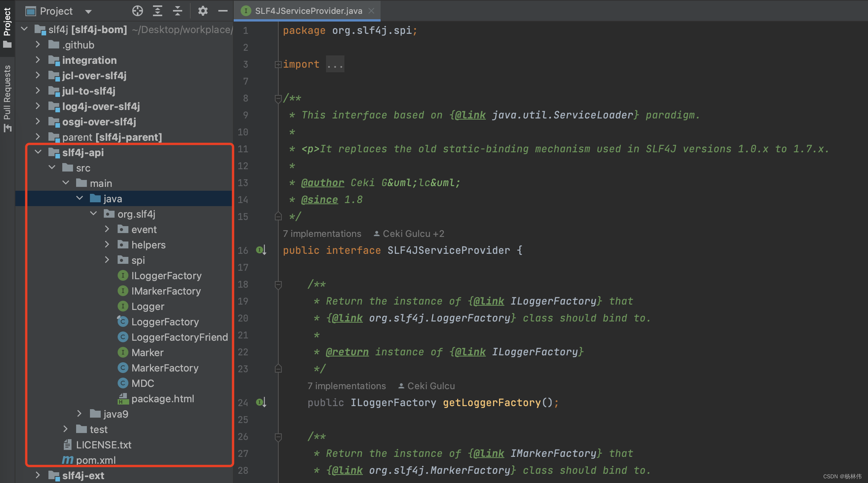Open the Project view dropdown arrow

pyautogui.click(x=88, y=12)
